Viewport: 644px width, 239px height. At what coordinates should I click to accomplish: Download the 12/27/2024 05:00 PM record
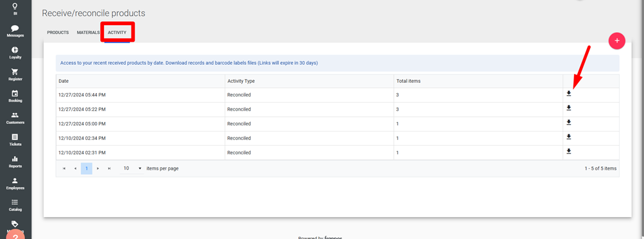pos(569,122)
